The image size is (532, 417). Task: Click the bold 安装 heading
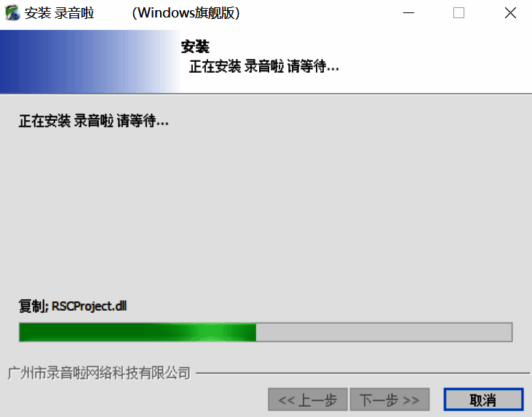(195, 47)
